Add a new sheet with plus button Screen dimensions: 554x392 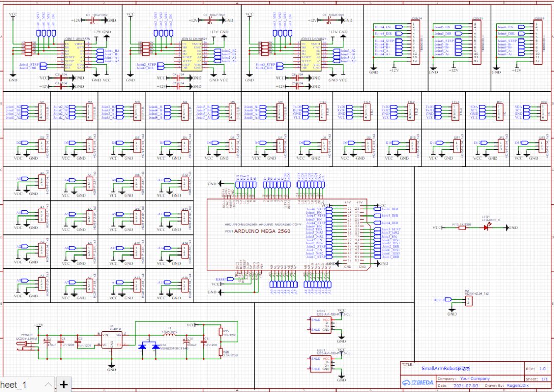pos(63,384)
